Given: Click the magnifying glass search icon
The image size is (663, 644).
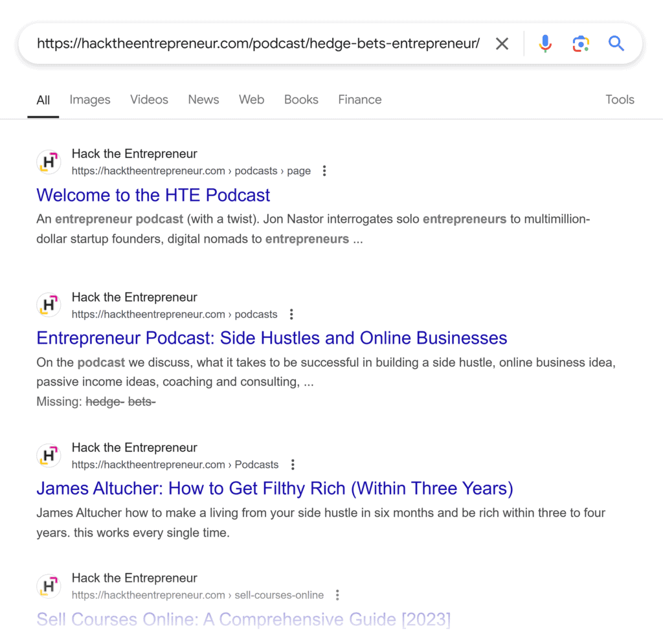Looking at the screenshot, I should pos(616,43).
